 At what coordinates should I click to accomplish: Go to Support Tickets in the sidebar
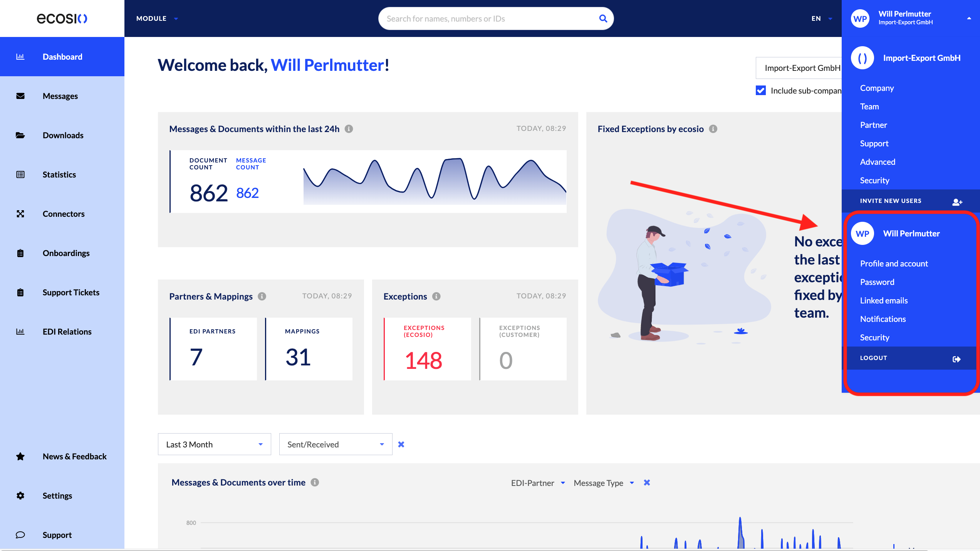[x=62, y=292]
